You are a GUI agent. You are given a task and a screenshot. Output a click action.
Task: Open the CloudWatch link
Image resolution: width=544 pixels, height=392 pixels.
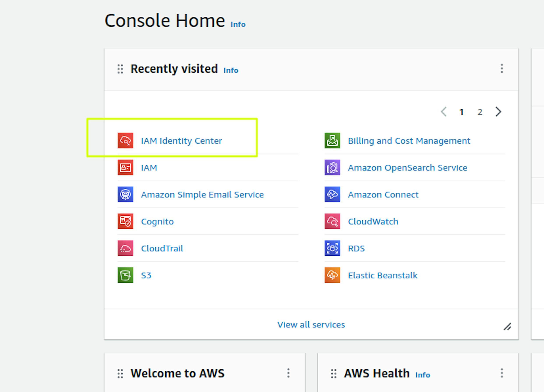click(373, 221)
